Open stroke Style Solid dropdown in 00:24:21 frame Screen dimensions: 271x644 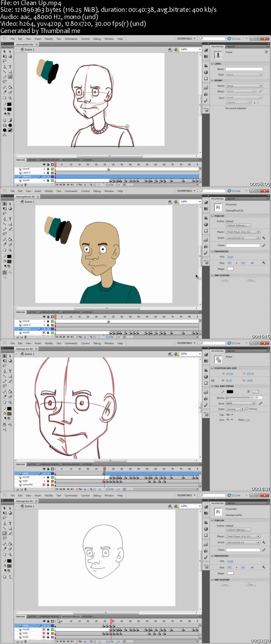(x=241, y=403)
